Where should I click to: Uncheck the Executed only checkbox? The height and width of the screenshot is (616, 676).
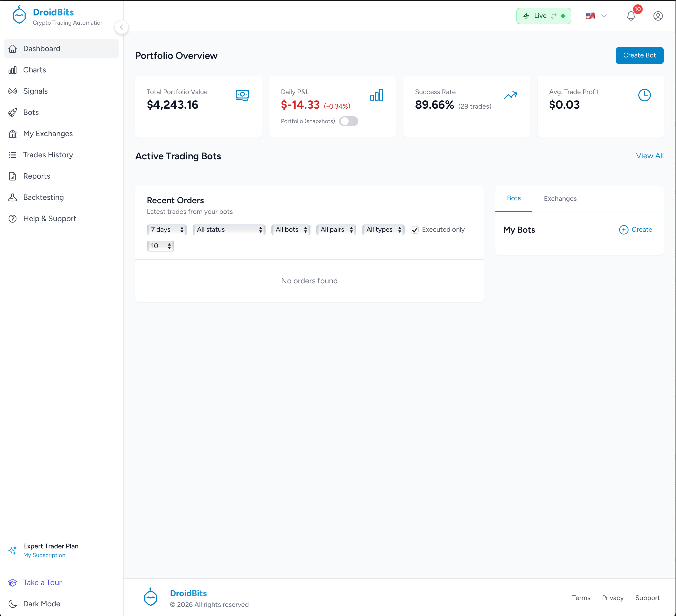pos(415,230)
